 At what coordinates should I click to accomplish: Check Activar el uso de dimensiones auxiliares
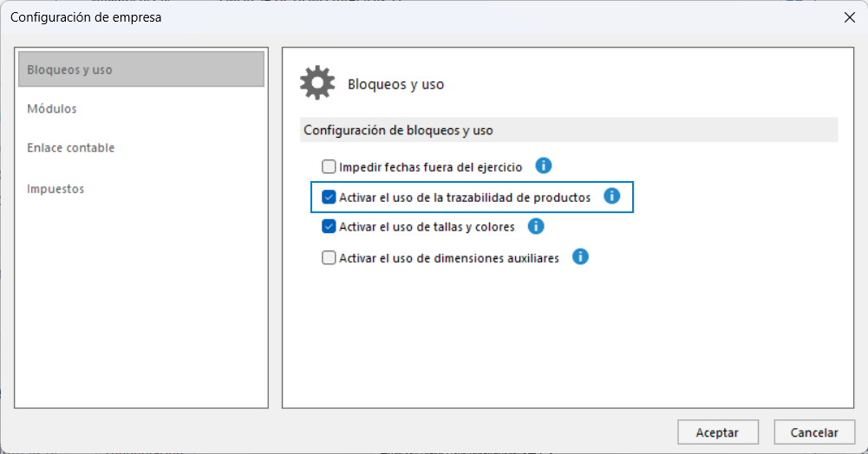[329, 257]
